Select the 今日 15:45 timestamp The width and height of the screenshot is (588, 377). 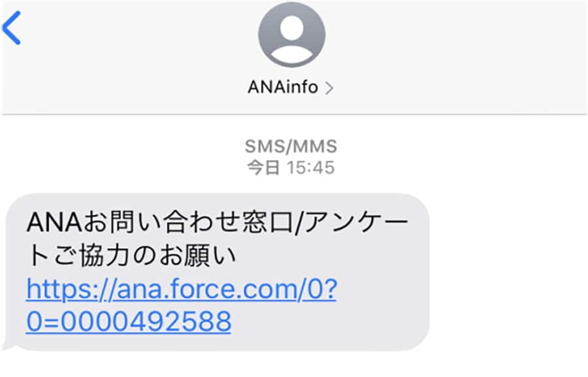(x=291, y=167)
